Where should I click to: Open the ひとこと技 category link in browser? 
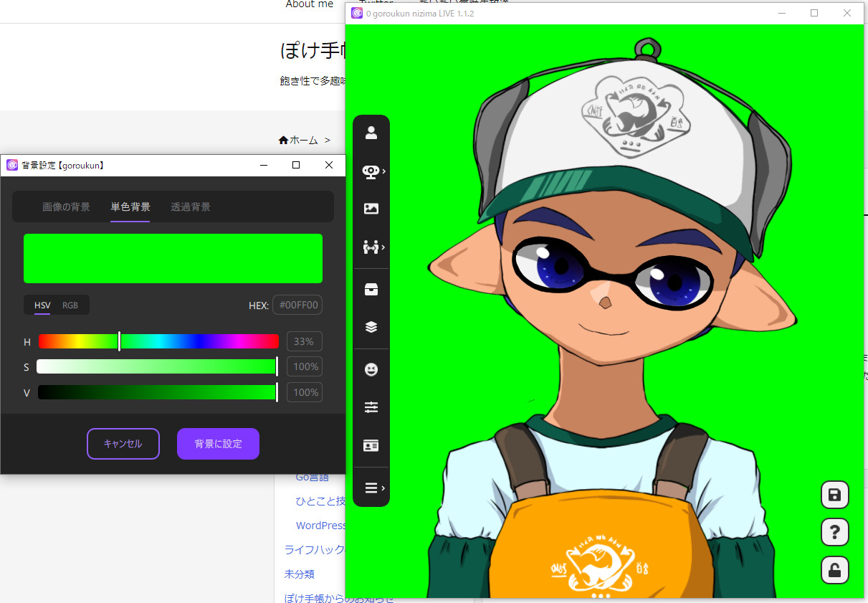(x=320, y=501)
